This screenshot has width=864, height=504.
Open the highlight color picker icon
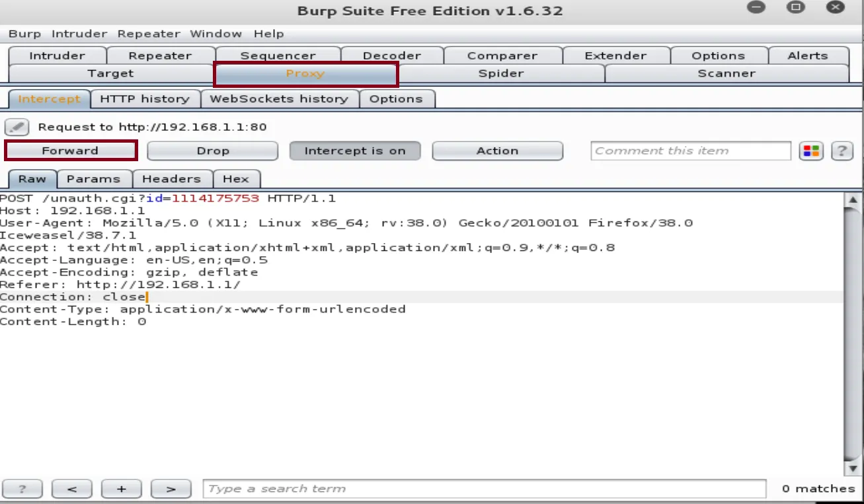(811, 151)
